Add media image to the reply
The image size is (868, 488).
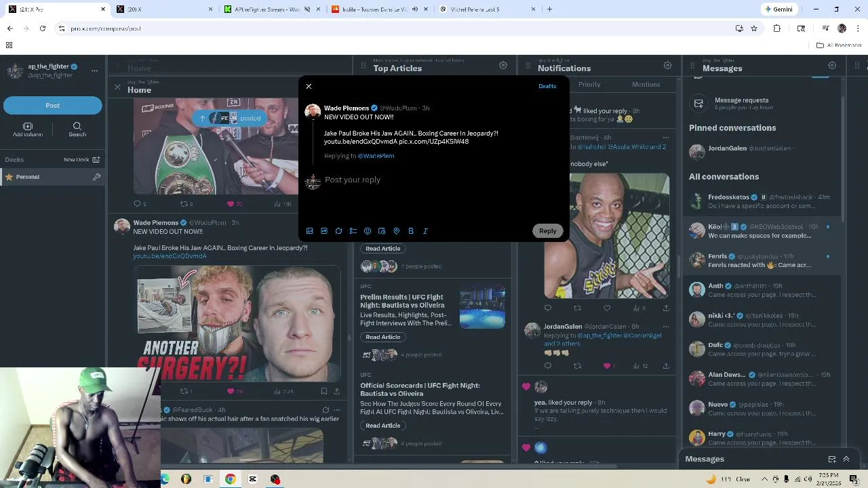click(x=309, y=231)
